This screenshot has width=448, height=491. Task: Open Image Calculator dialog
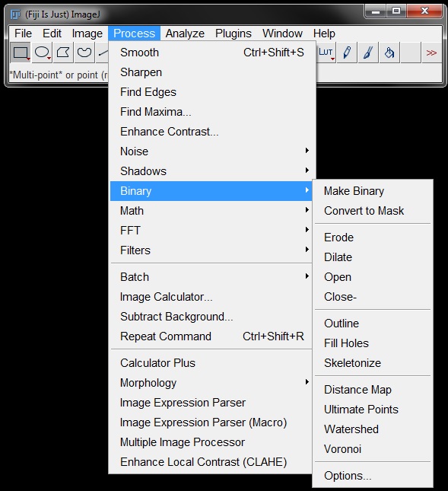point(211,297)
